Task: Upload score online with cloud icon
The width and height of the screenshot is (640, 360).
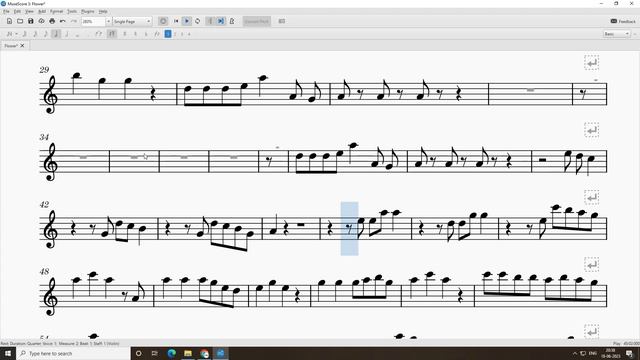Action: [x=41, y=21]
